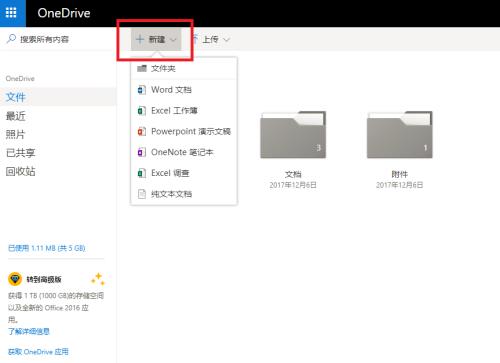Click the Excel 调查 icon
The image size is (500, 363).
[142, 173]
